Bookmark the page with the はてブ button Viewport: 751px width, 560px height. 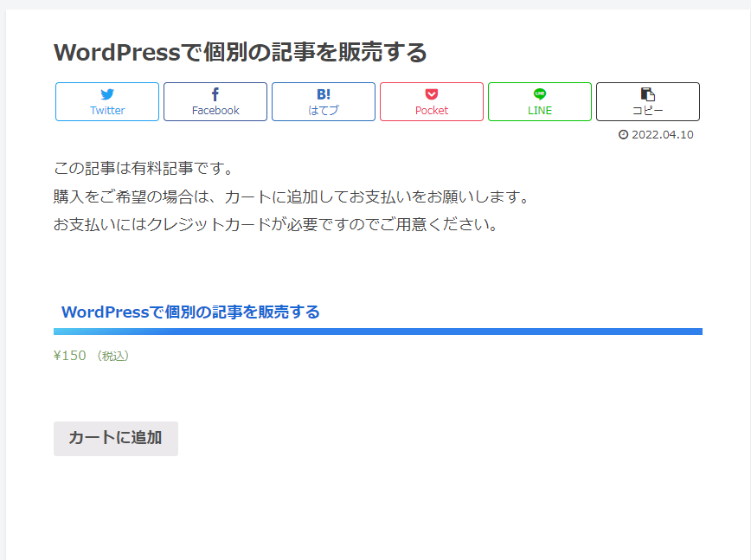click(324, 101)
